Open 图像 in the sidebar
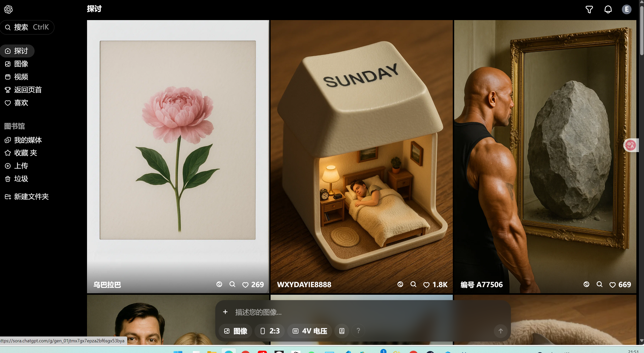Image resolution: width=644 pixels, height=353 pixels. pyautogui.click(x=17, y=64)
